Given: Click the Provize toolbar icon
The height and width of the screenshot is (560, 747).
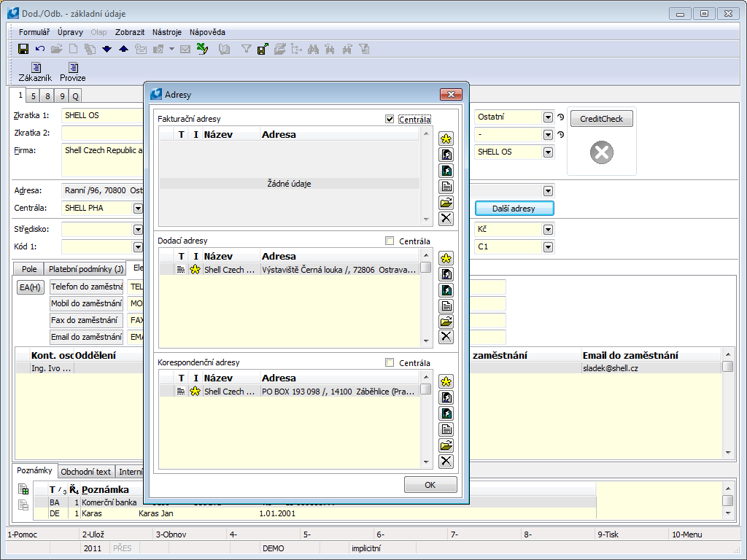Looking at the screenshot, I should tap(73, 72).
